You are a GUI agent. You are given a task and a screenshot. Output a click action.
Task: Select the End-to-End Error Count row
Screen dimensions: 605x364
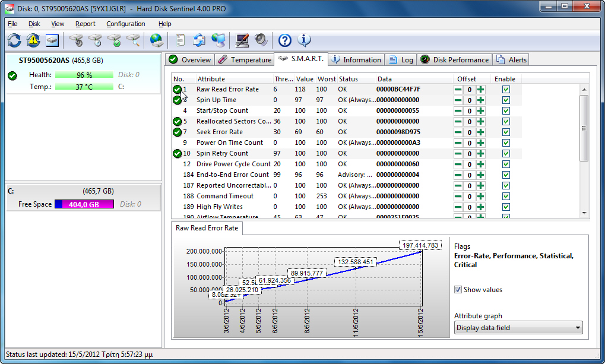coord(347,175)
